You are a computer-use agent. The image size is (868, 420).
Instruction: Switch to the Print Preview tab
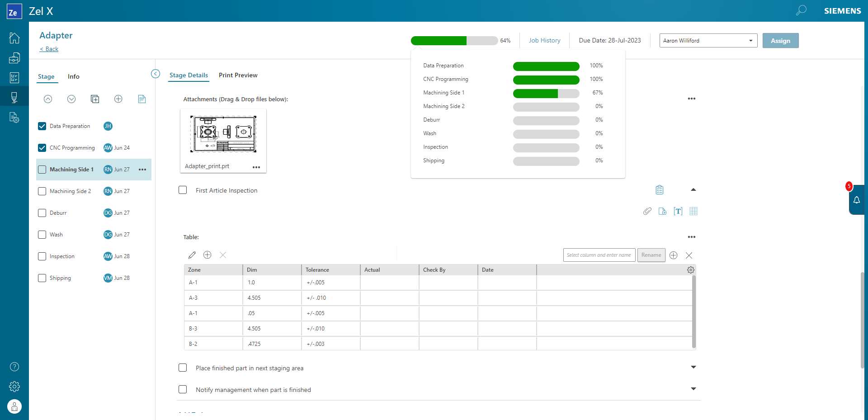[238, 75]
